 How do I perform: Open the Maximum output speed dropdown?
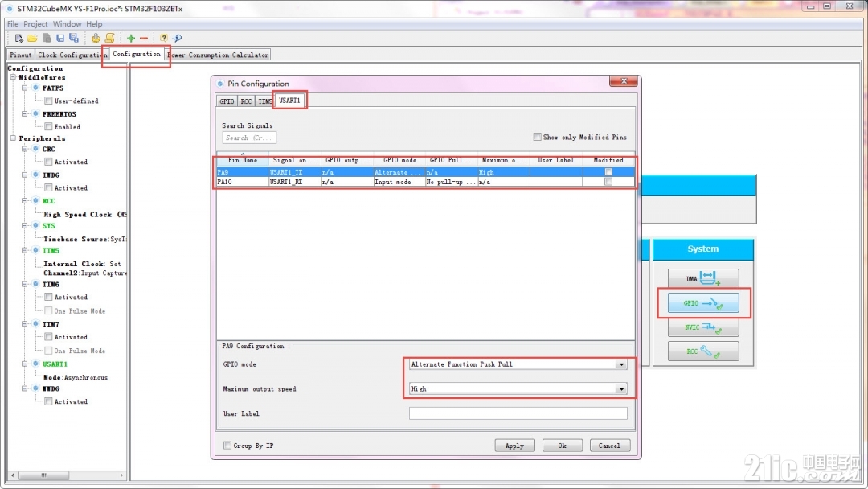(621, 388)
